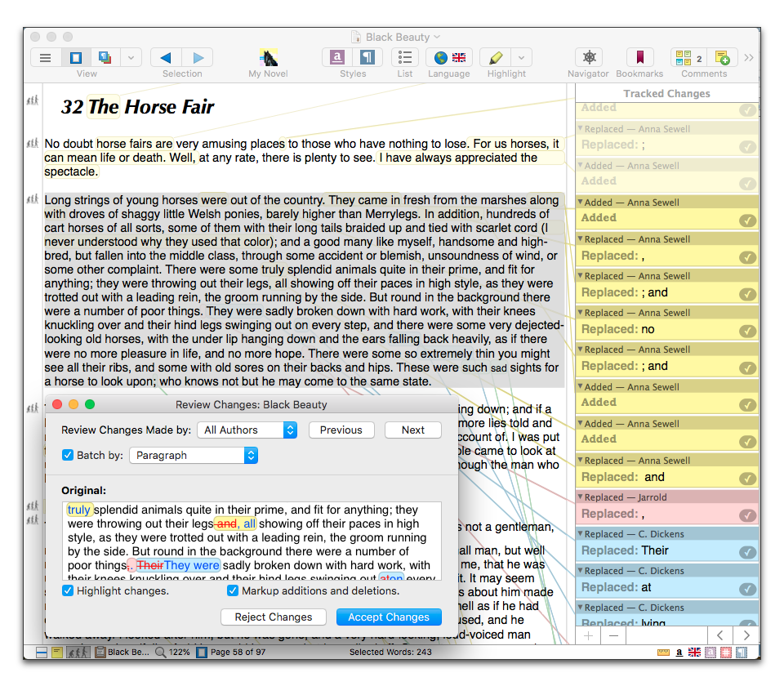784x686 pixels.
Task: Click the character style icon
Action: coord(337,58)
